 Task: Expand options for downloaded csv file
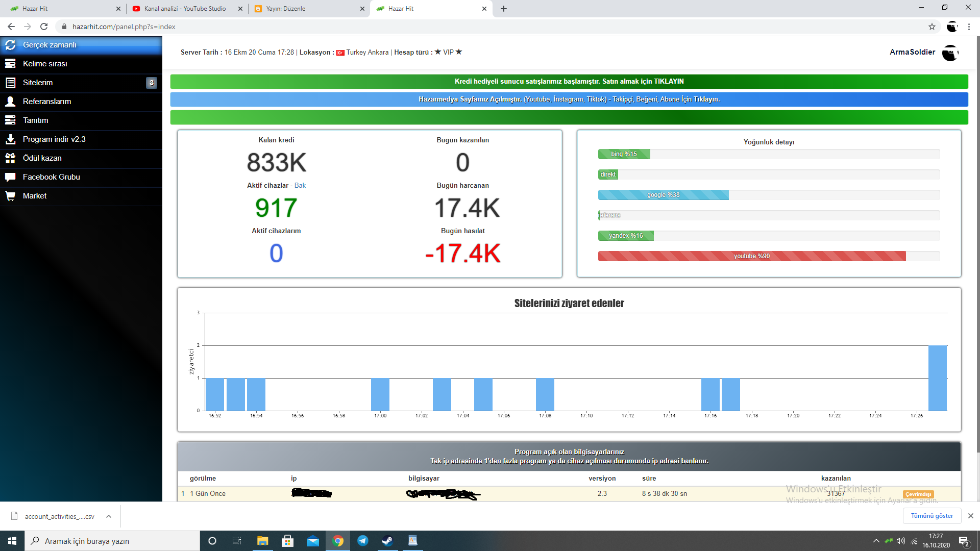109,516
